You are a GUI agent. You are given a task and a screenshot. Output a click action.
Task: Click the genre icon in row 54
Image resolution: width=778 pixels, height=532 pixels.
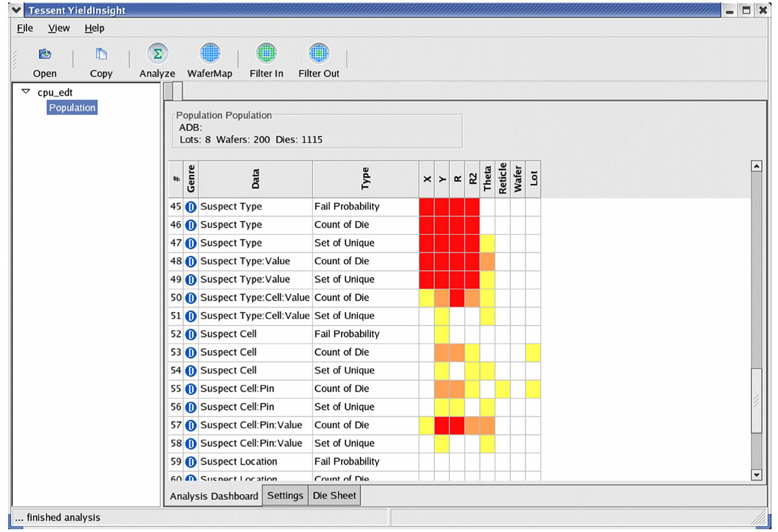(x=191, y=371)
